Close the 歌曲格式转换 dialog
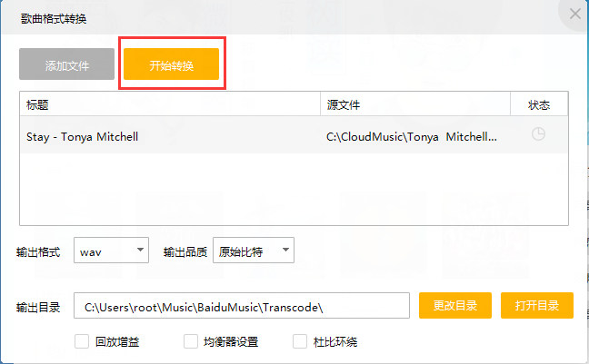 pos(574,14)
